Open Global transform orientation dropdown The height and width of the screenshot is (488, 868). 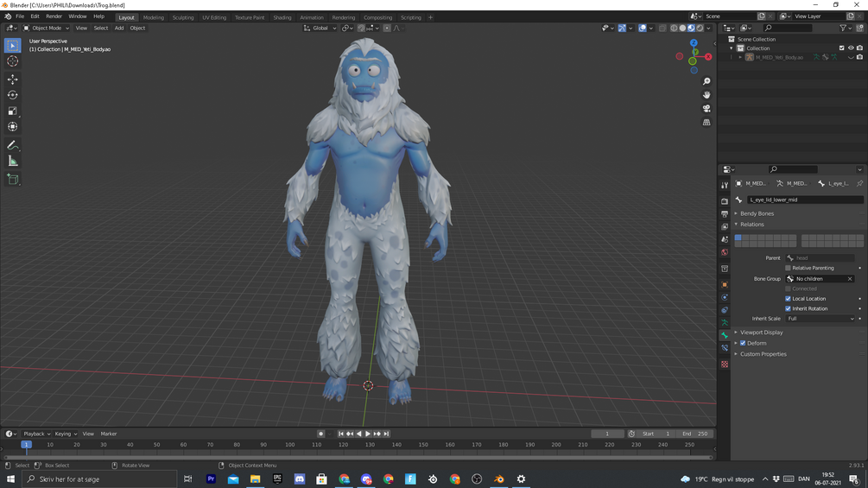pos(320,29)
